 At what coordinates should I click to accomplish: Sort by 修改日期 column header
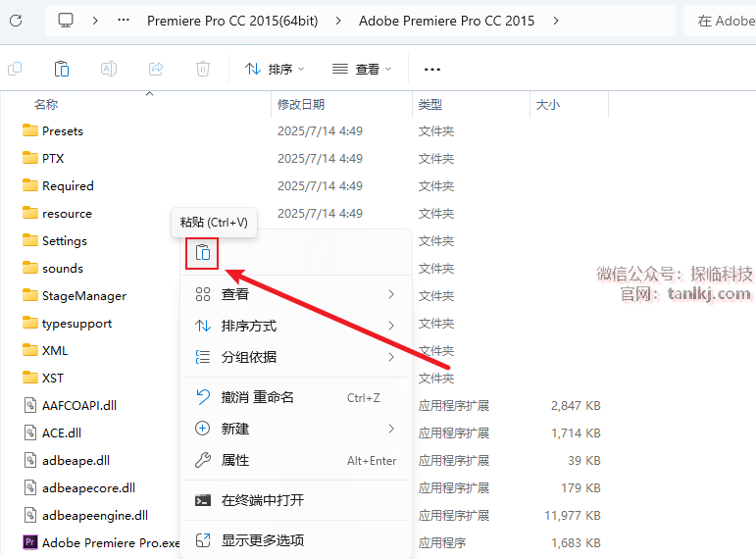(x=301, y=104)
